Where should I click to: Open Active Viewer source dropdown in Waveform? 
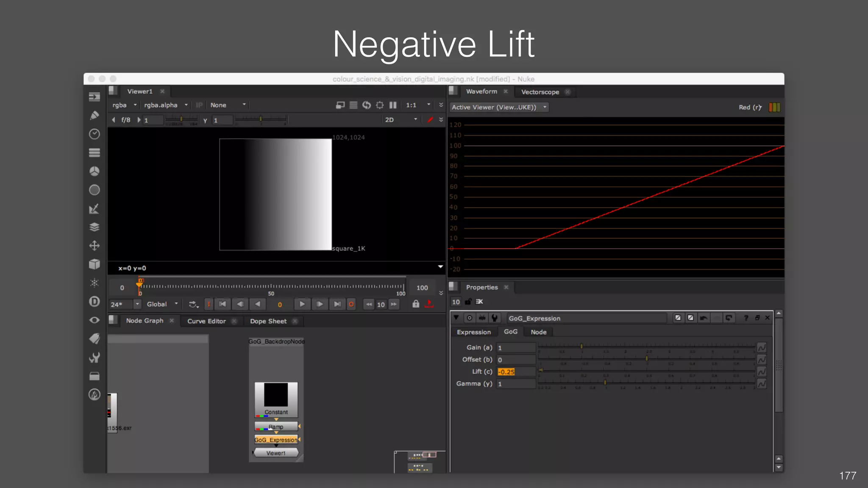(x=499, y=107)
